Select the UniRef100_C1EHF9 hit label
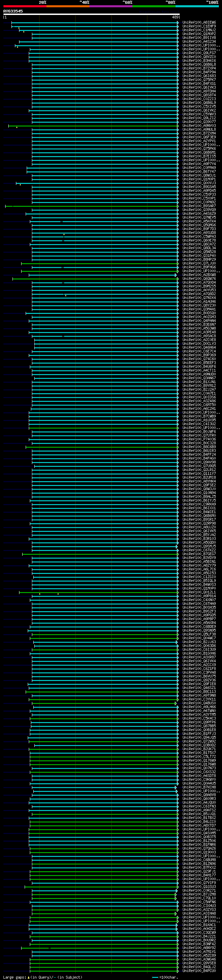222x980 pixels. 199,26
